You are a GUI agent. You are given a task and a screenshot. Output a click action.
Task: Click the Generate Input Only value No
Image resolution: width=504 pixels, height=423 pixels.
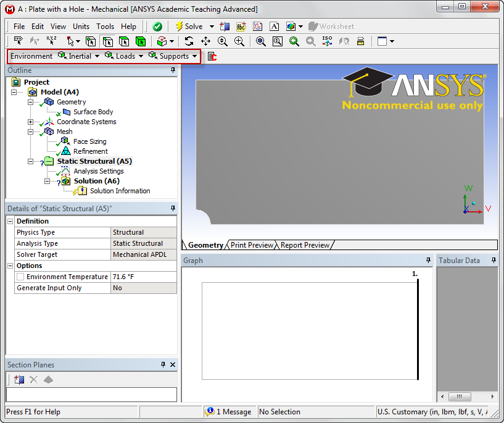click(143, 288)
